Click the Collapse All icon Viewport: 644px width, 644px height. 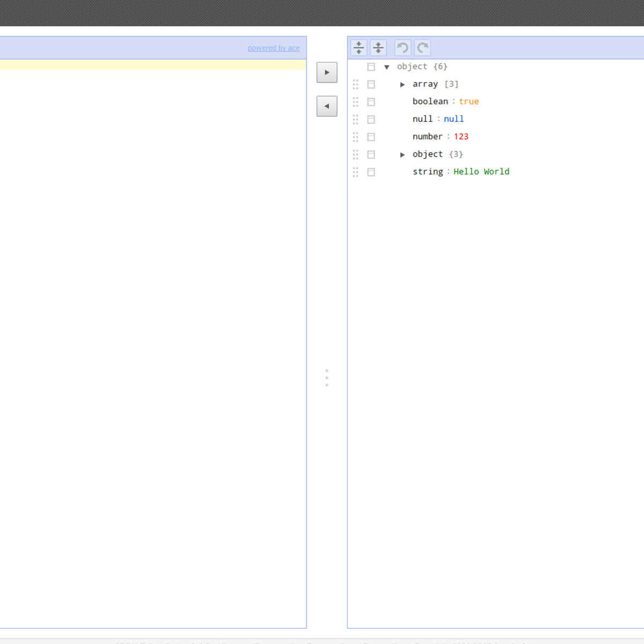378,47
